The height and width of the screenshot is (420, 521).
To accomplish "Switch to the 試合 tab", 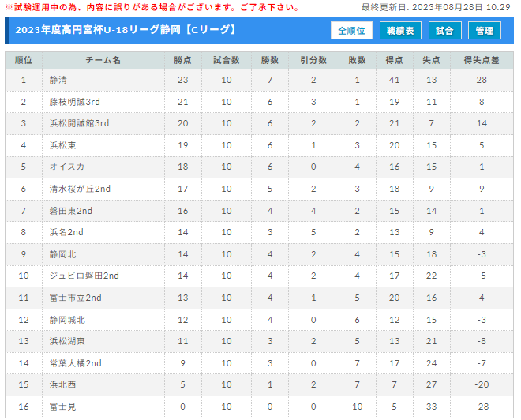I will 444,31.
